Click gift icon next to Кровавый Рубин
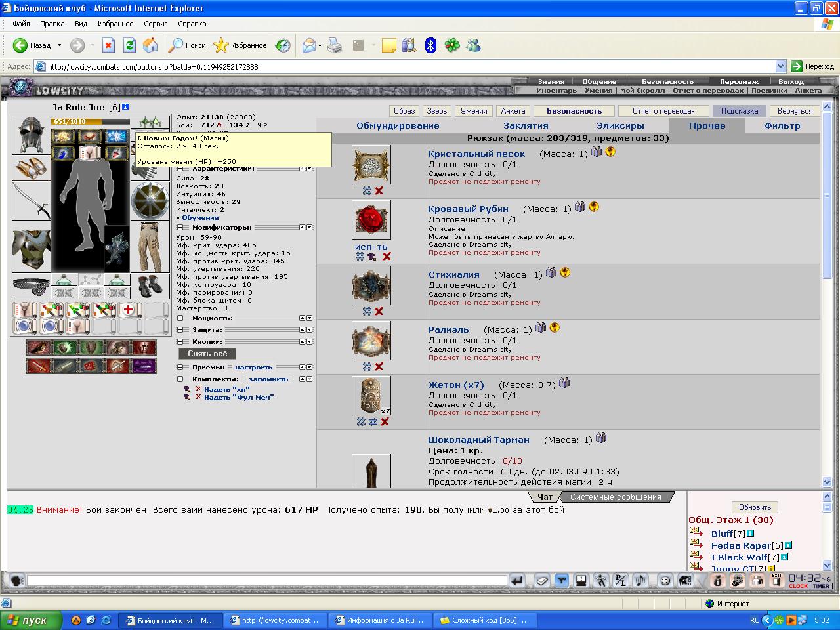This screenshot has width=840, height=630. click(580, 207)
